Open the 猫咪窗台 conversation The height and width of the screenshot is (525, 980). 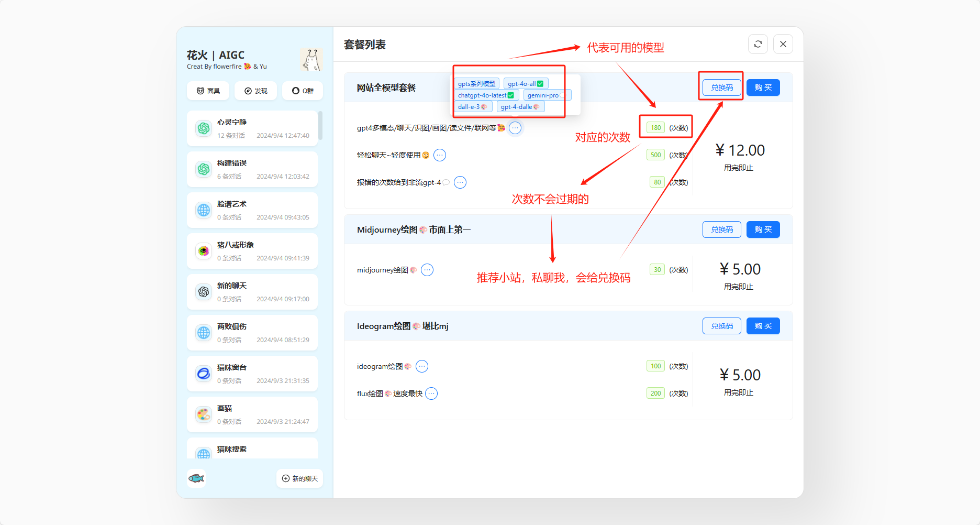point(252,374)
